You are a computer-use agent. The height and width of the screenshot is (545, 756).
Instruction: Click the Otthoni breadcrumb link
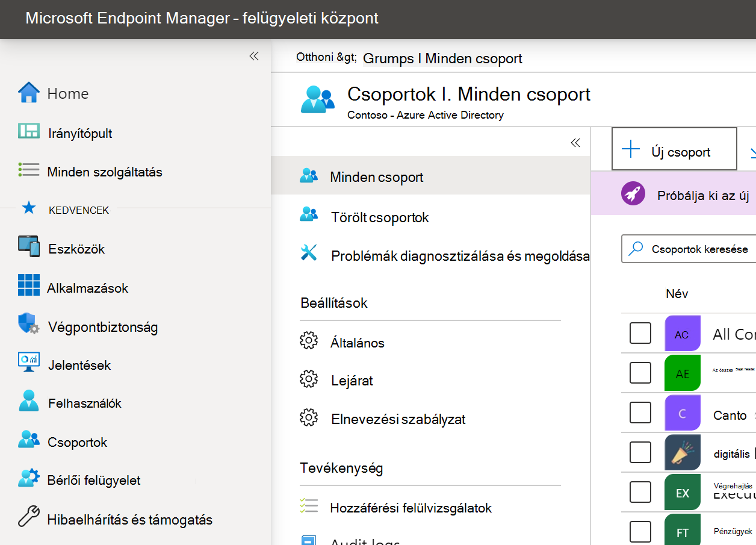326,57
